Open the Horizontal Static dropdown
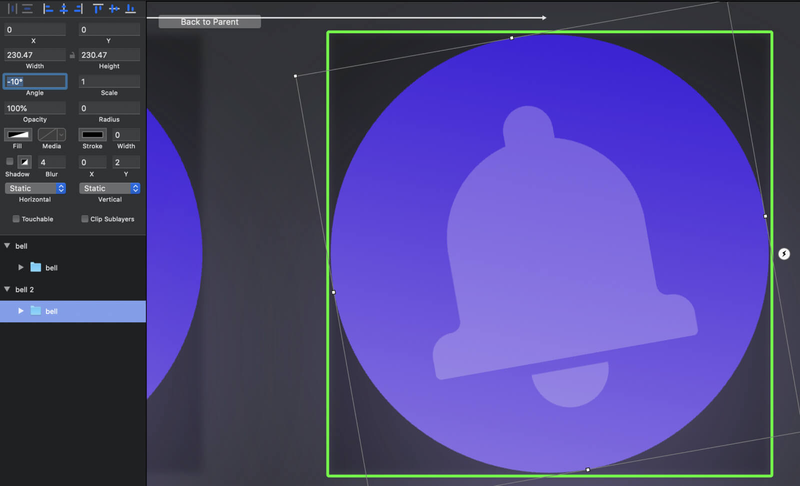Image resolution: width=800 pixels, height=486 pixels. [35, 188]
